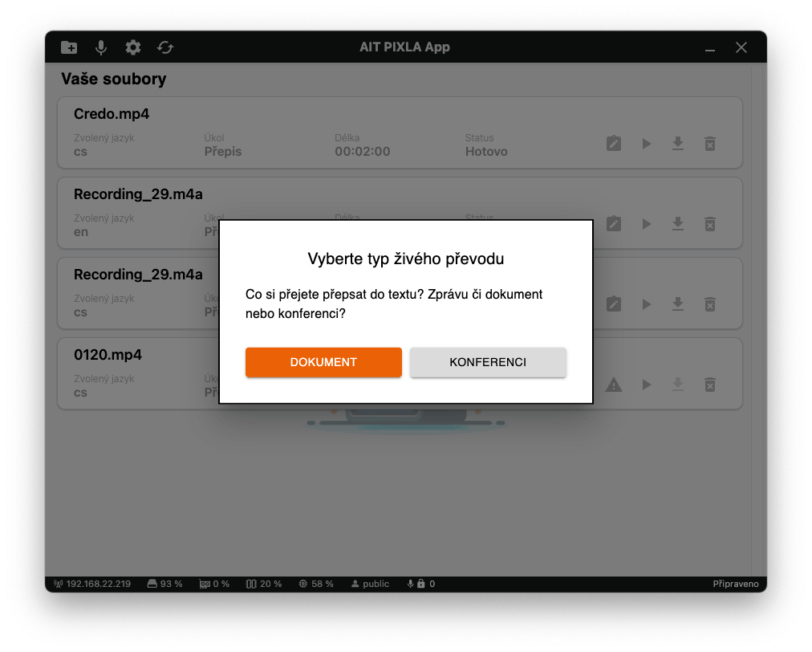Click the IP address 192.168.22.219 indicator
This screenshot has height=652, width=812.
click(x=92, y=584)
